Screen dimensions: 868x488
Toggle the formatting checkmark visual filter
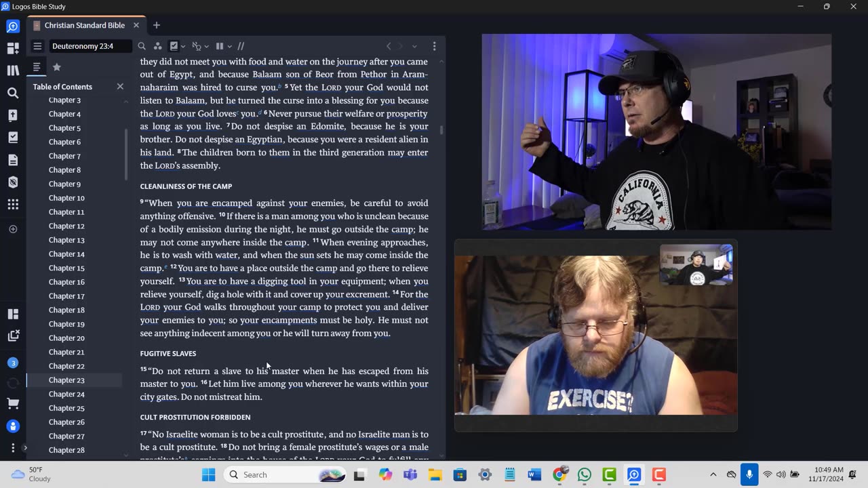(174, 46)
